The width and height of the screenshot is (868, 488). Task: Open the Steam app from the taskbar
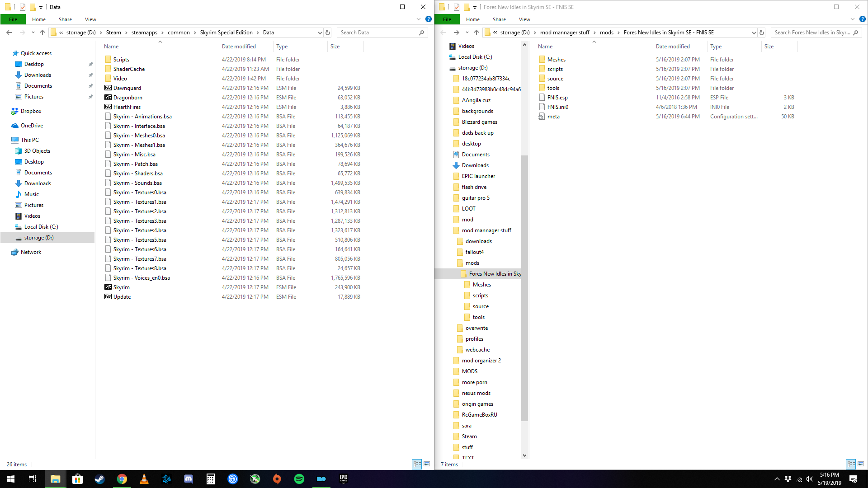(x=99, y=479)
